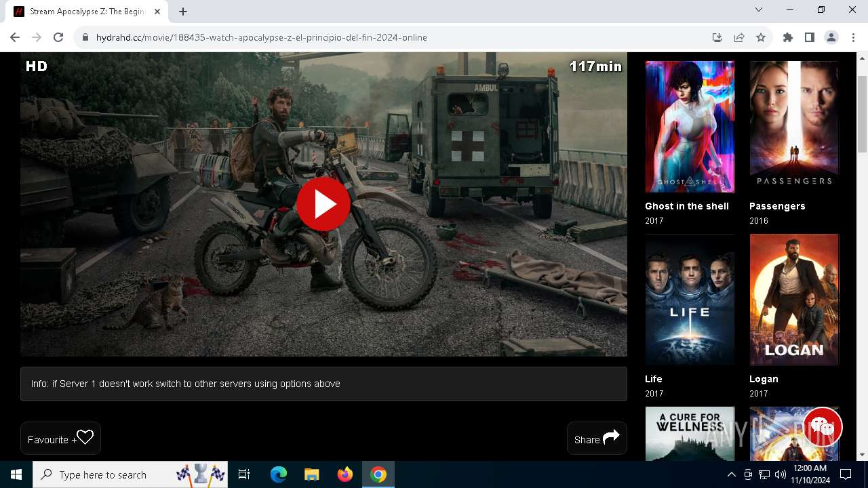The image size is (868, 488).
Task: Click the taskbar search box
Action: (x=131, y=474)
